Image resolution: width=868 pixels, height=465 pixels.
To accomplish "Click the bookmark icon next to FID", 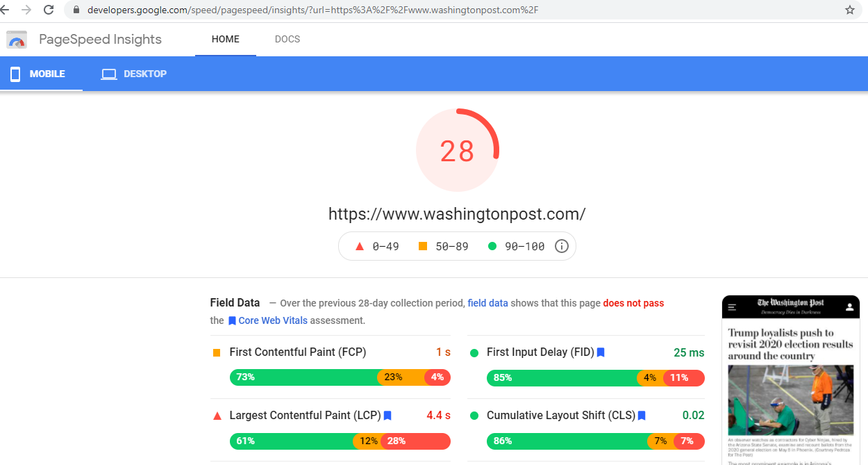I will point(601,352).
